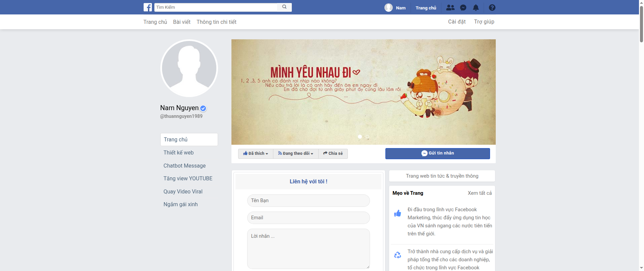Click the Chia sẻ button

pyautogui.click(x=333, y=153)
